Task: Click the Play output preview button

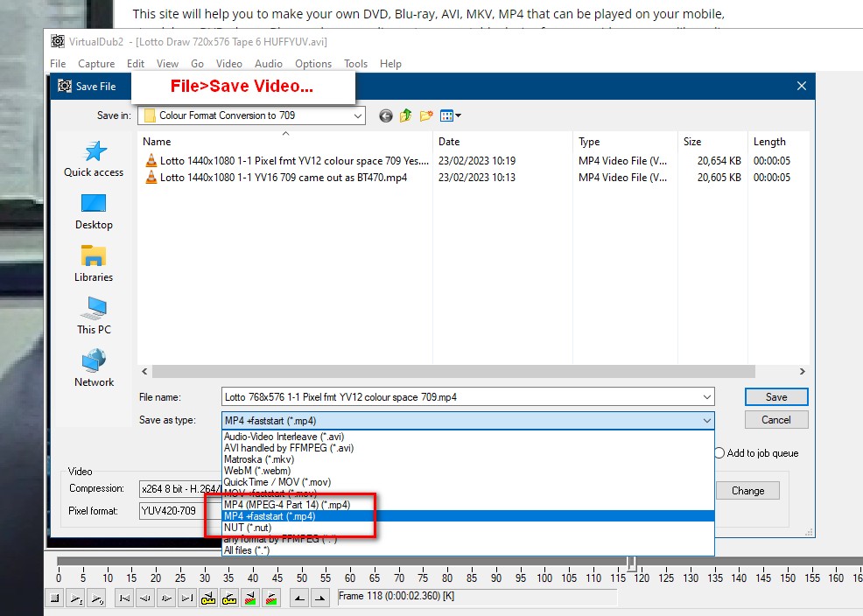Action: point(97,598)
